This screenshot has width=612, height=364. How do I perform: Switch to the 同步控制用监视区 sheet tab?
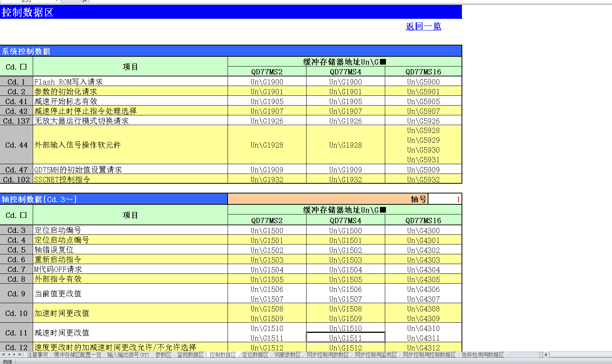click(x=376, y=355)
